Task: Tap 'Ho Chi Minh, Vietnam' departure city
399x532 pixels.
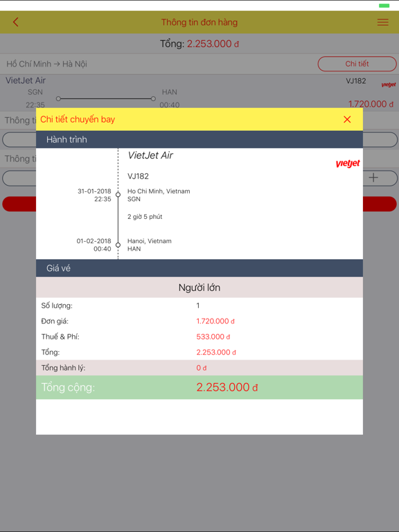Action: (159, 191)
